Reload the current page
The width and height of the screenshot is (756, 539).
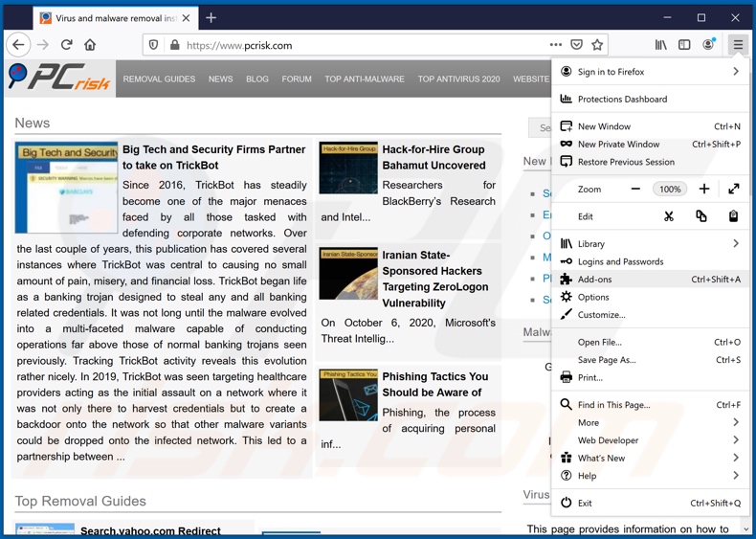pos(67,45)
